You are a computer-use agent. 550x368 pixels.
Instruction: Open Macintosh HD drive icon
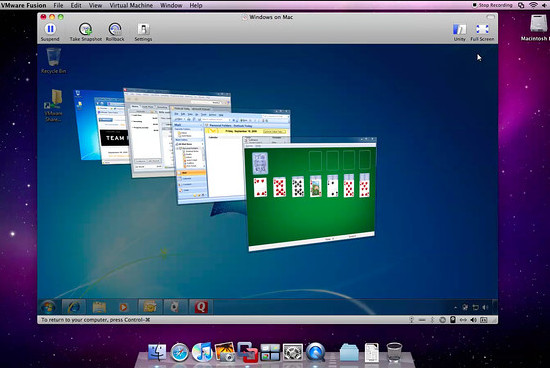(x=537, y=27)
